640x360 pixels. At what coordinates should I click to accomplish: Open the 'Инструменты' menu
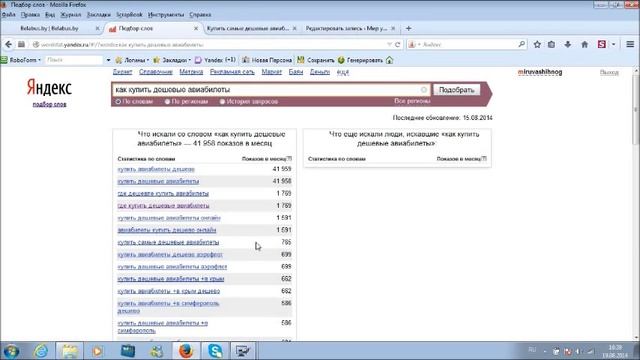(166, 15)
